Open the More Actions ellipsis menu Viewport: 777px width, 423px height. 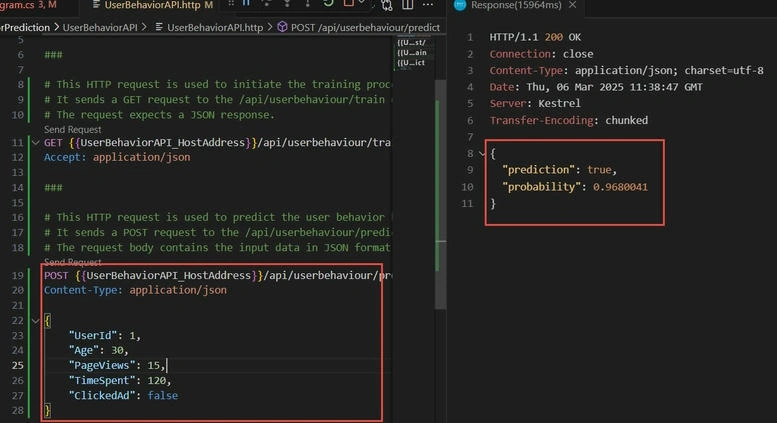click(428, 5)
